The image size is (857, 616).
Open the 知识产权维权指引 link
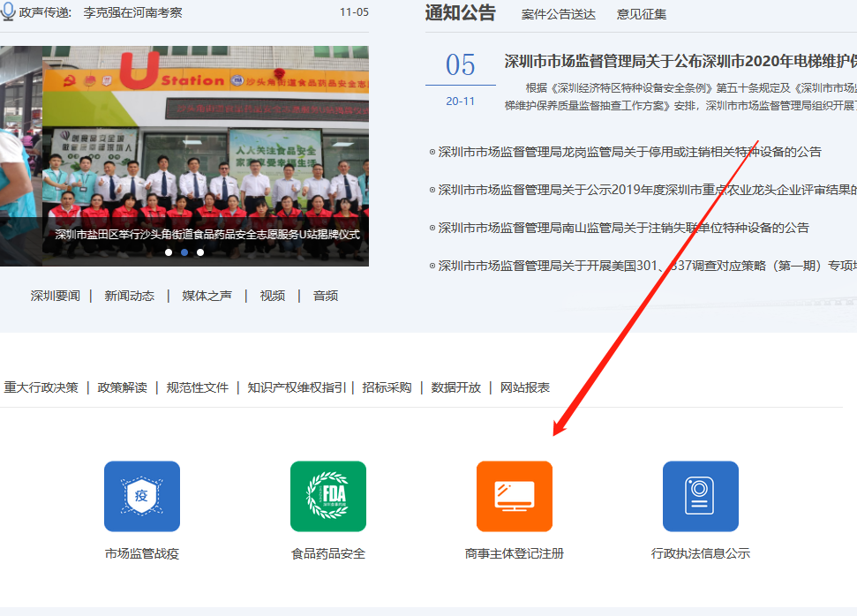[297, 387]
